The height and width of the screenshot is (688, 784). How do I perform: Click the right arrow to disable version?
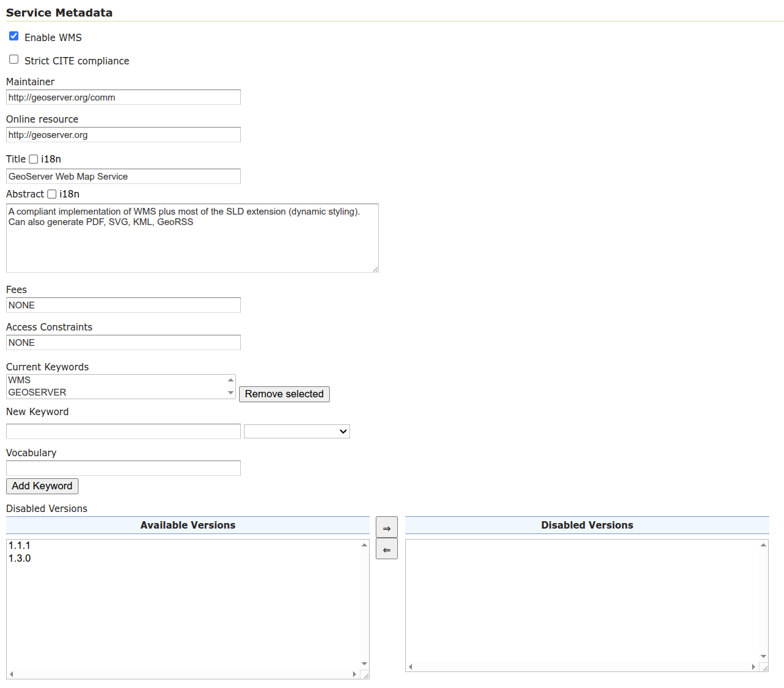[x=386, y=527]
